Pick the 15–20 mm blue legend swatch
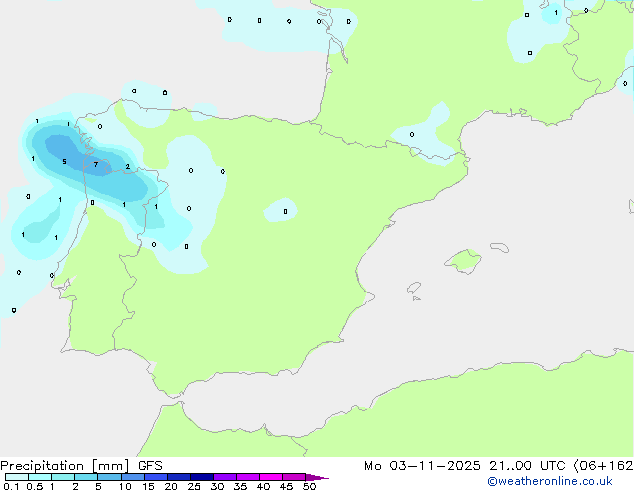The image size is (634, 490). (156, 477)
